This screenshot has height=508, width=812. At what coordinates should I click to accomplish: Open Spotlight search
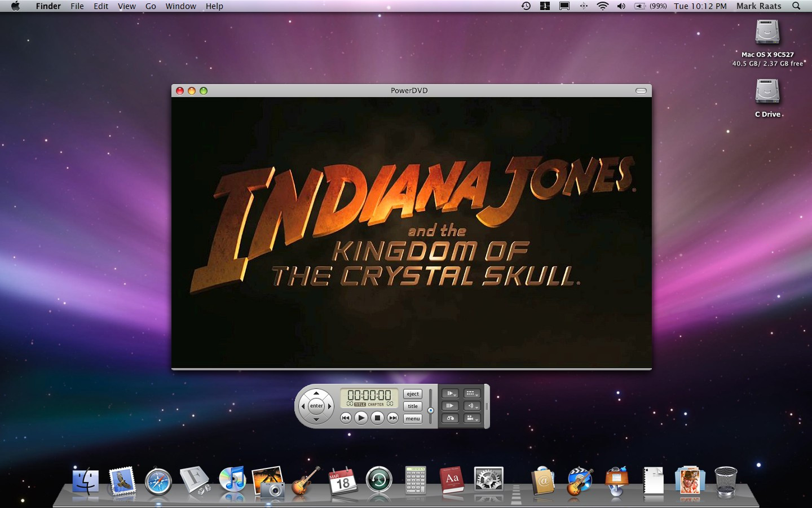(x=796, y=6)
